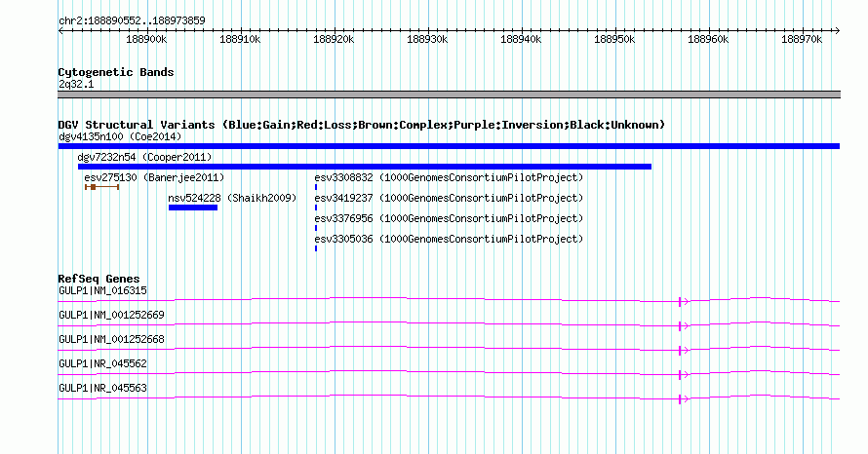Click the small blue esv3419237 marker

[x=316, y=208]
